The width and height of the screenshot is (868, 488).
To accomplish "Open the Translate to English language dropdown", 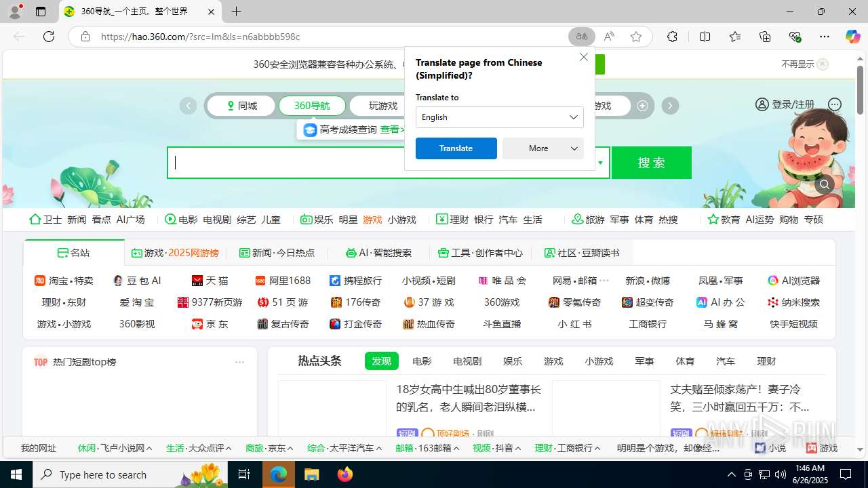I will 499,117.
